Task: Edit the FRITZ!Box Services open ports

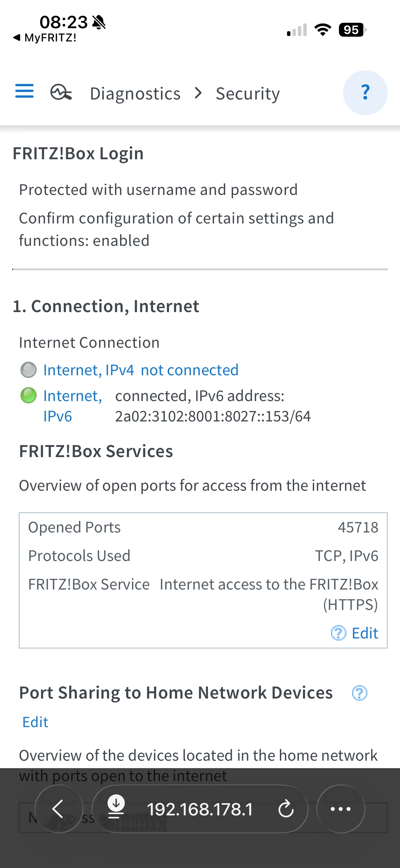Action: point(365,633)
